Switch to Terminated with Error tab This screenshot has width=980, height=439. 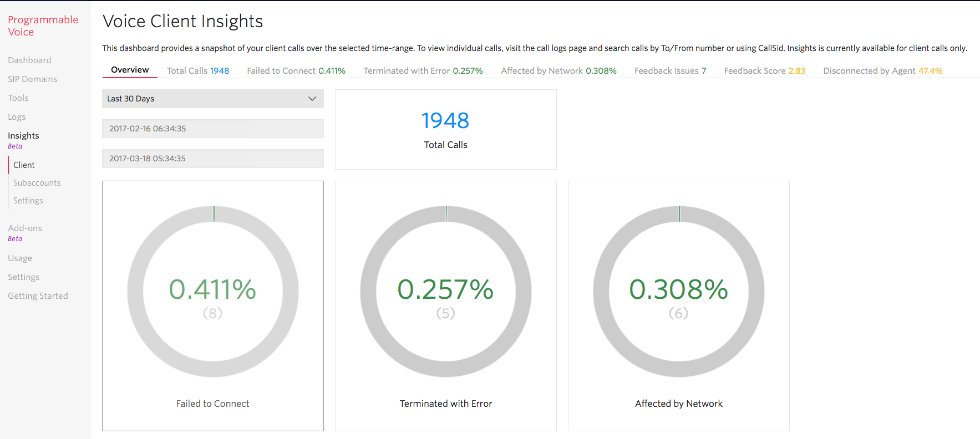point(423,70)
